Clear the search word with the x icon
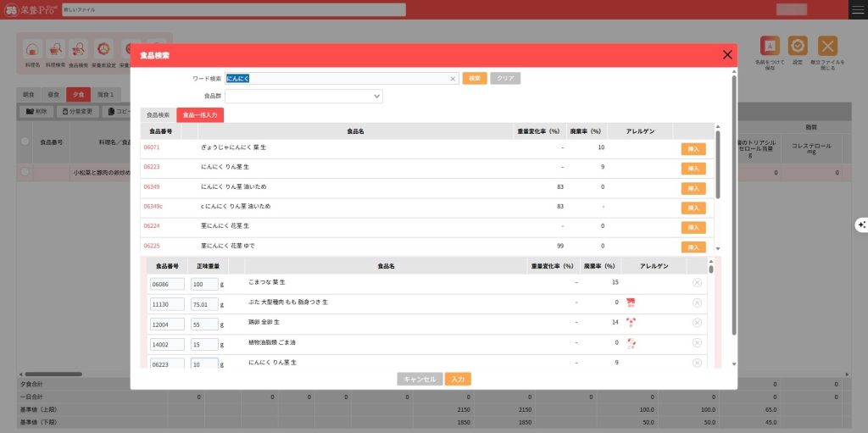 tap(453, 79)
